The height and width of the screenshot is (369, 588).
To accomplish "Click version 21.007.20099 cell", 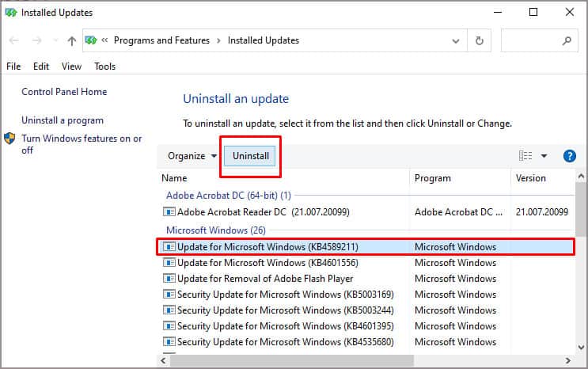I will click(542, 212).
